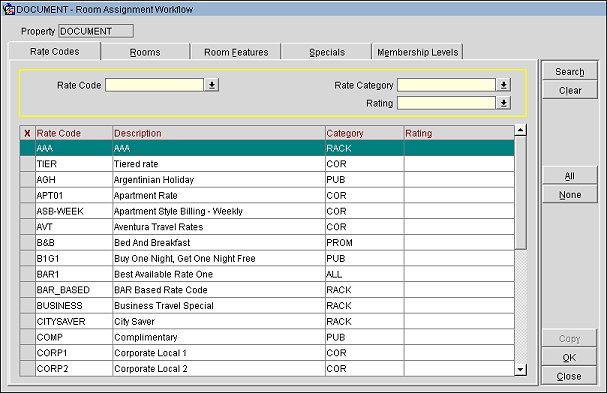Image resolution: width=607 pixels, height=393 pixels.
Task: Select the 'Corporate Local 2' description
Action: (x=219, y=368)
